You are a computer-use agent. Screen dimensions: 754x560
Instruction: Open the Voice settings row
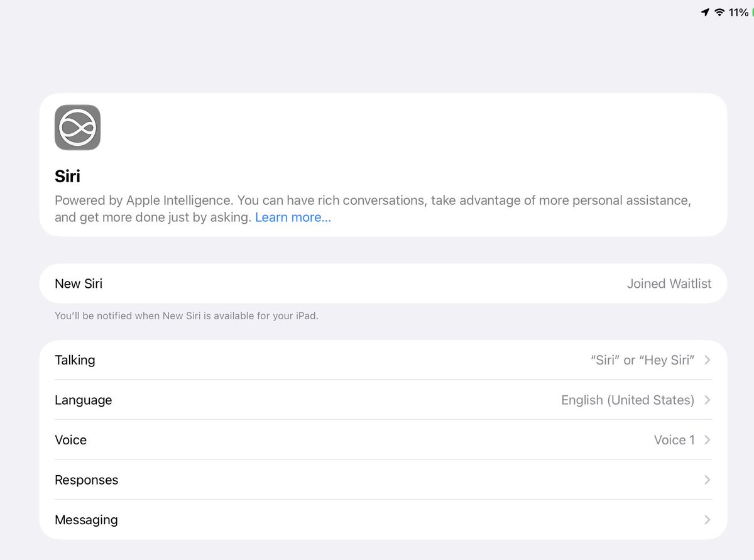[x=383, y=440]
